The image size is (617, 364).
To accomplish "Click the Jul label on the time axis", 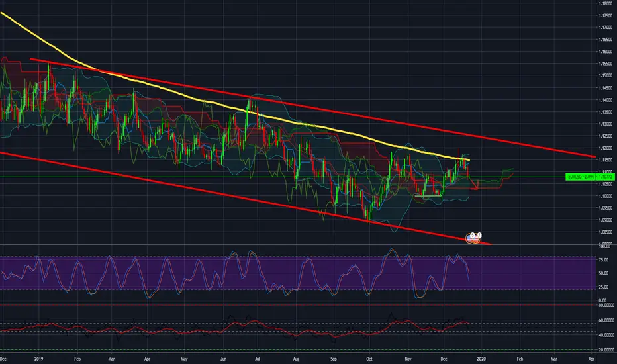I will coord(258,359).
